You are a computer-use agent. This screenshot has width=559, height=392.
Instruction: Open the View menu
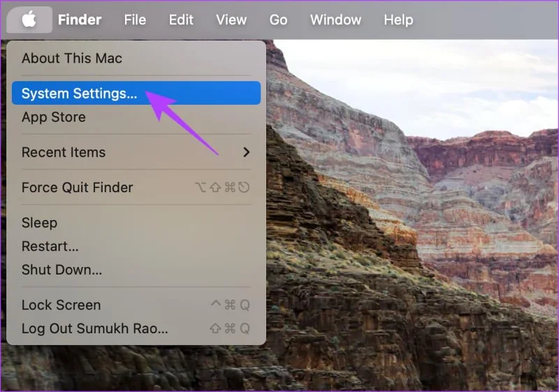point(231,20)
